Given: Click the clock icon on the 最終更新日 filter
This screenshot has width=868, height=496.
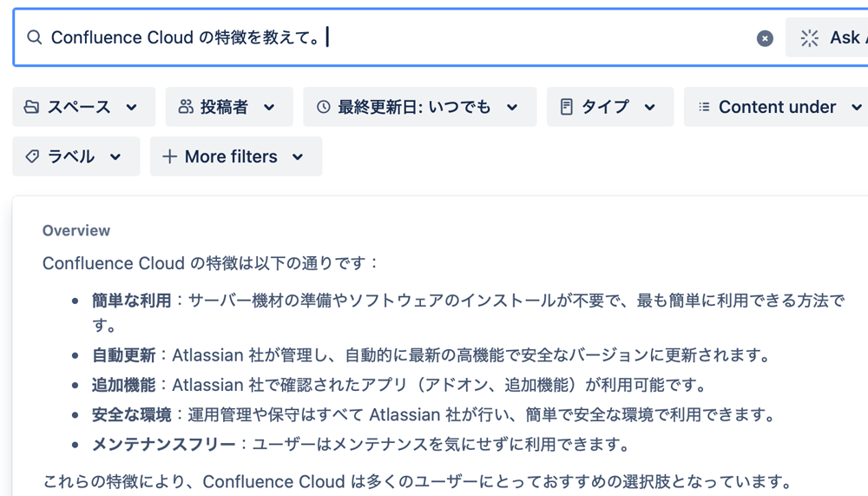Looking at the screenshot, I should 323,106.
